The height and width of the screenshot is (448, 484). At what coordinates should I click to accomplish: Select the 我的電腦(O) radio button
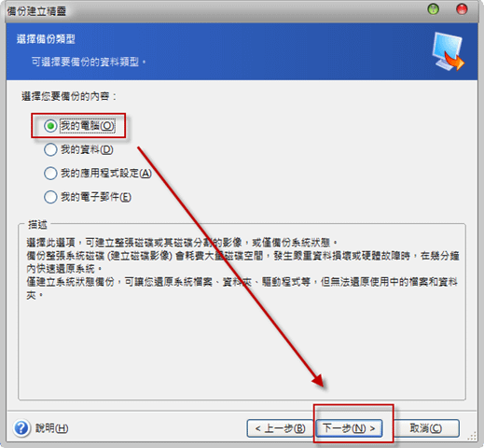(x=50, y=126)
